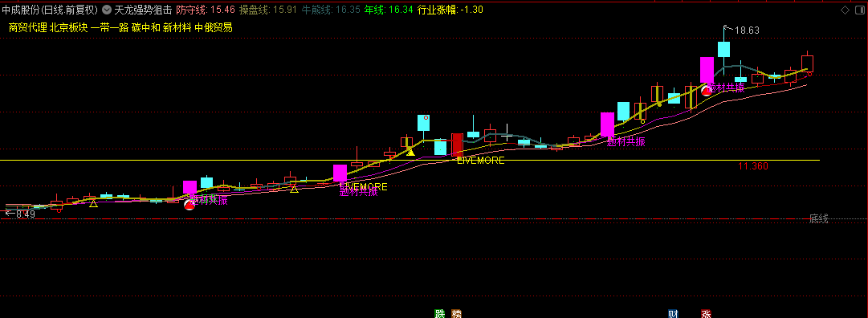Click the rightmost diamond icon in the top-right corner
868x318 pixels.
tap(860, 10)
